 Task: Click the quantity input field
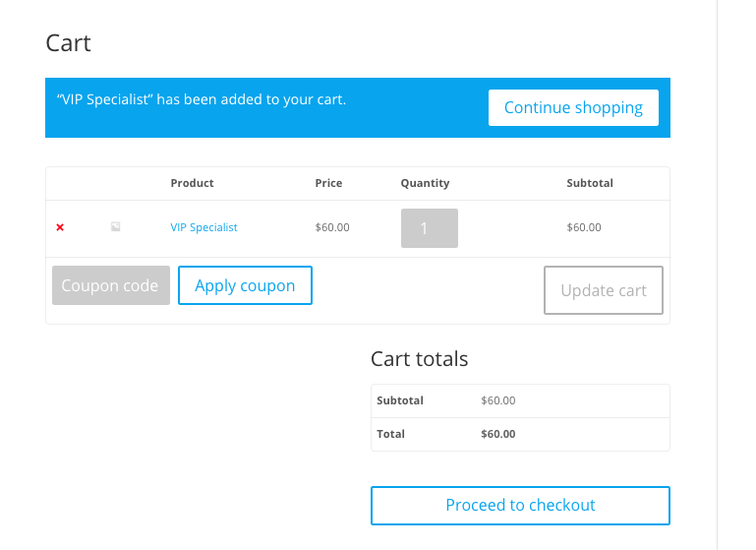(429, 228)
